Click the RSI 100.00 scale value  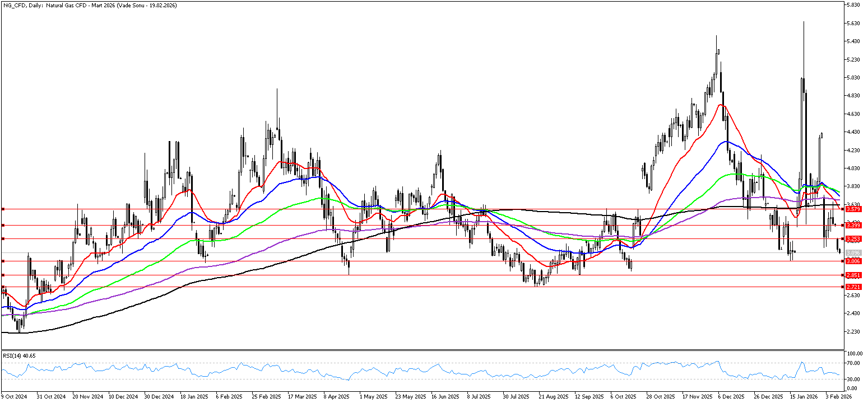click(856, 354)
